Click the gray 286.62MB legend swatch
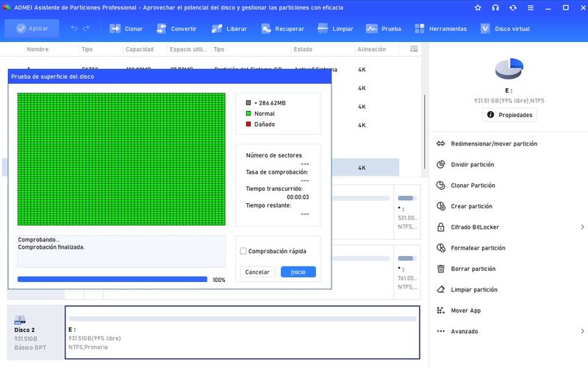The image size is (588, 368). click(248, 102)
